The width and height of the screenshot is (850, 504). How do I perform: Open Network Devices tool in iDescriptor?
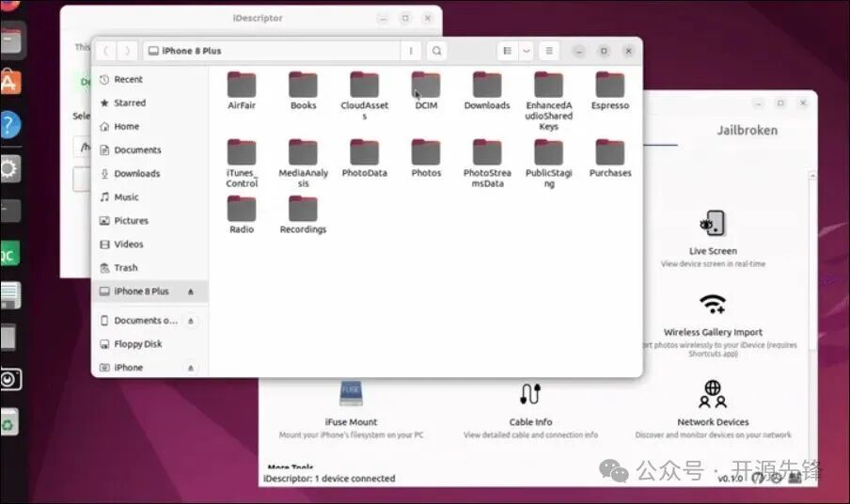tap(713, 410)
